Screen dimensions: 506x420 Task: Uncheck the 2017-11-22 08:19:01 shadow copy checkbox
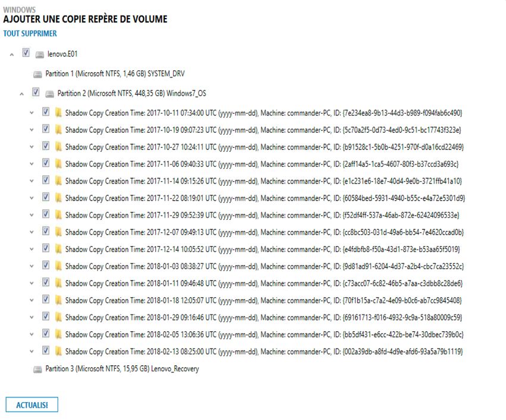(x=46, y=197)
